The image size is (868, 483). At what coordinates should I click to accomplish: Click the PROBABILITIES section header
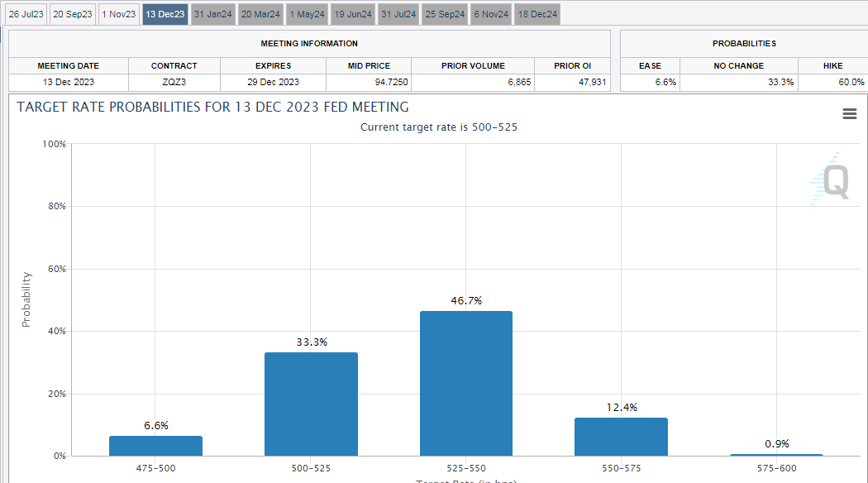click(x=742, y=43)
